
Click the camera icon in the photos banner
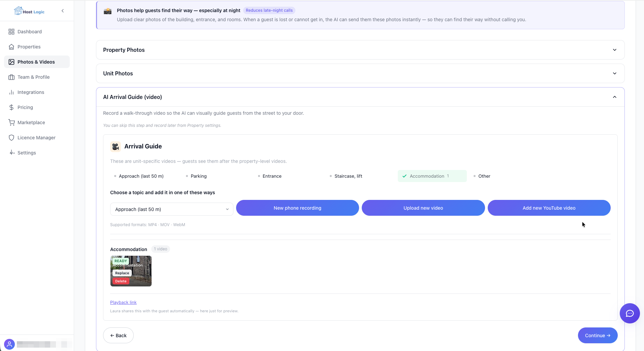[x=107, y=11]
